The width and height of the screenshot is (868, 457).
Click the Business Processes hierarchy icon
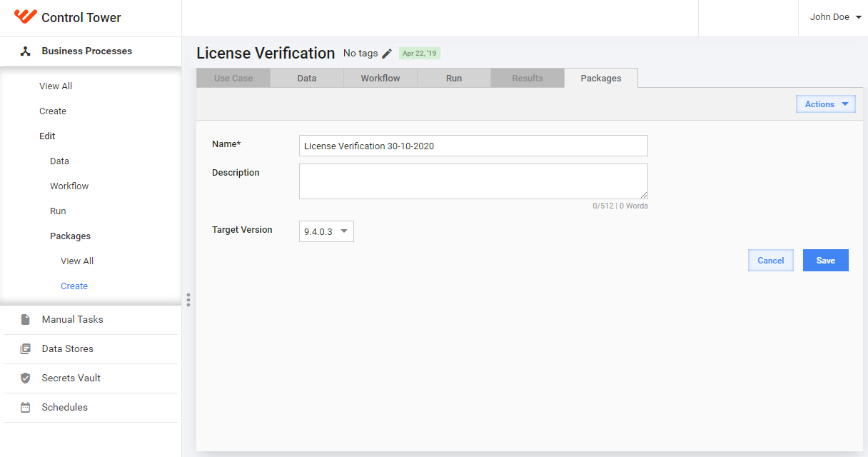(25, 51)
